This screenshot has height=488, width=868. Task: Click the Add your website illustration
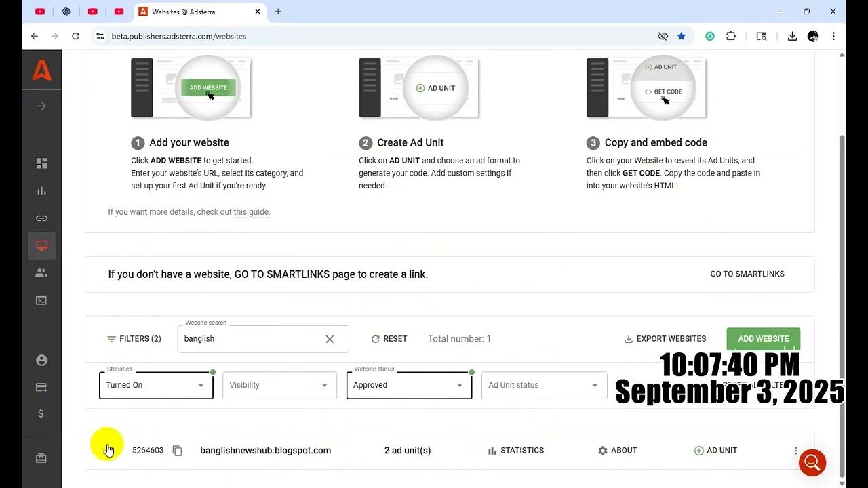click(191, 88)
